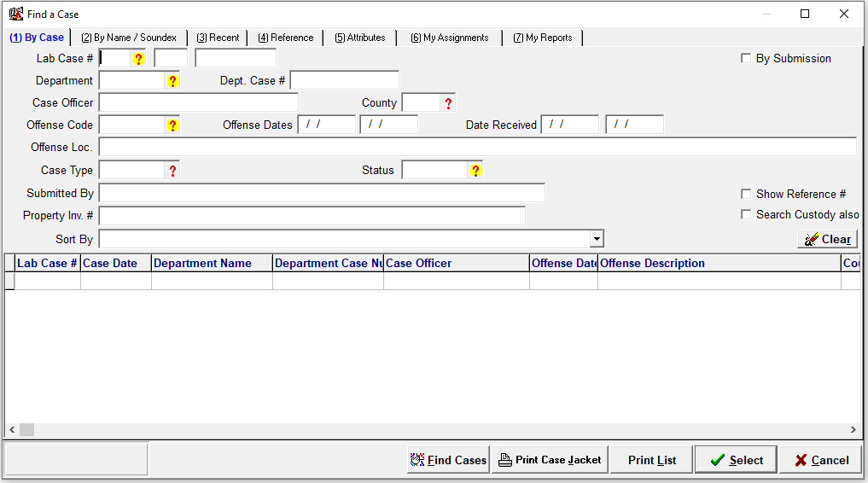Maximize the Find a Case window

click(x=805, y=14)
